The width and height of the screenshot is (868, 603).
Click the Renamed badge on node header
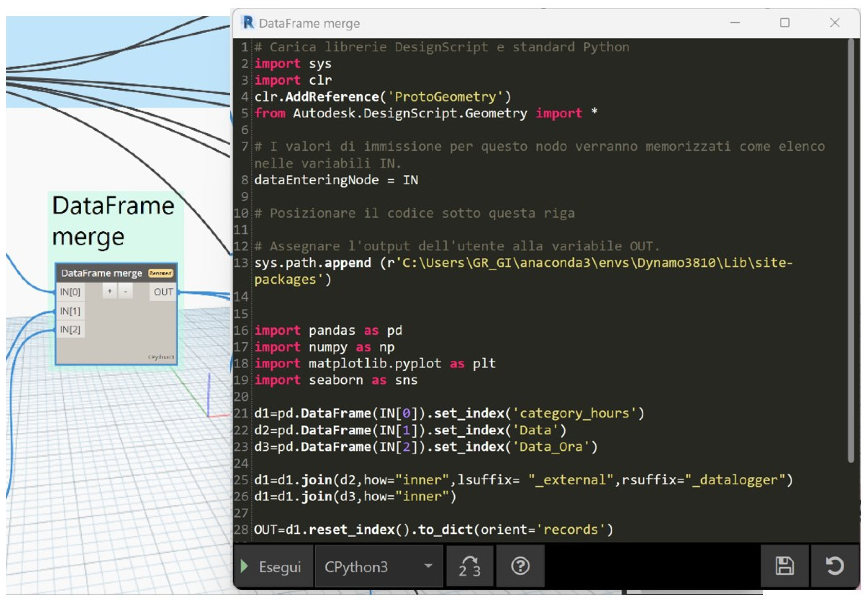pos(160,273)
